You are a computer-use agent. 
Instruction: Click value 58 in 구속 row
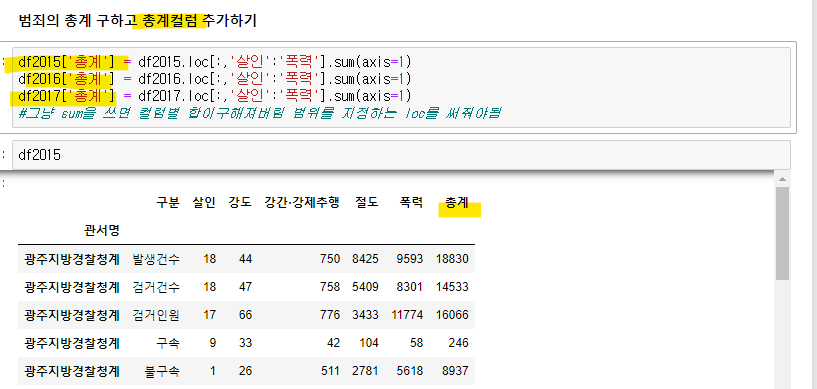click(416, 343)
